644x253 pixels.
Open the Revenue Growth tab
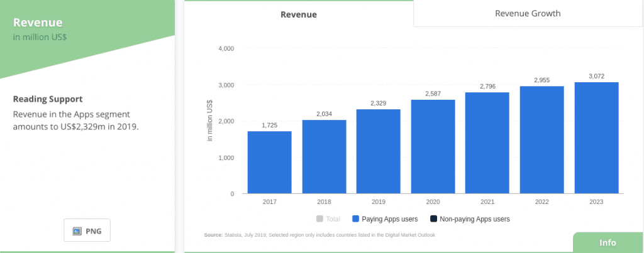(x=527, y=13)
